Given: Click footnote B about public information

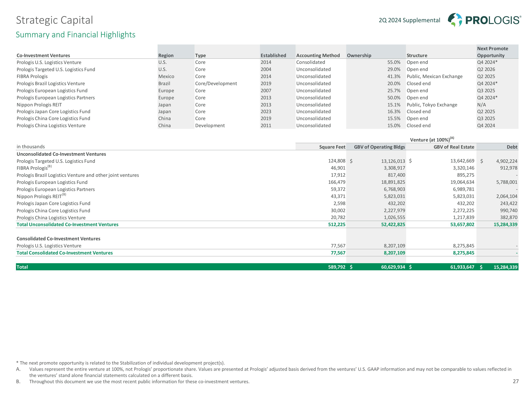Looking at the screenshot, I should point(139,382).
